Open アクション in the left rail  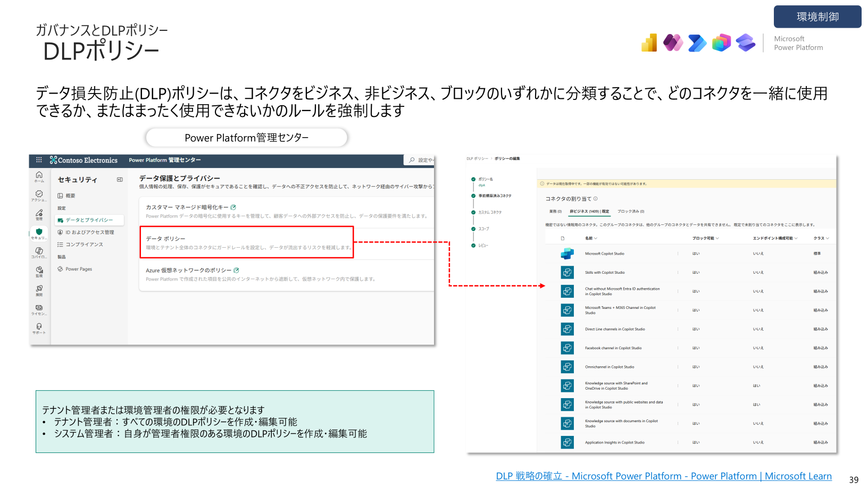click(x=39, y=196)
